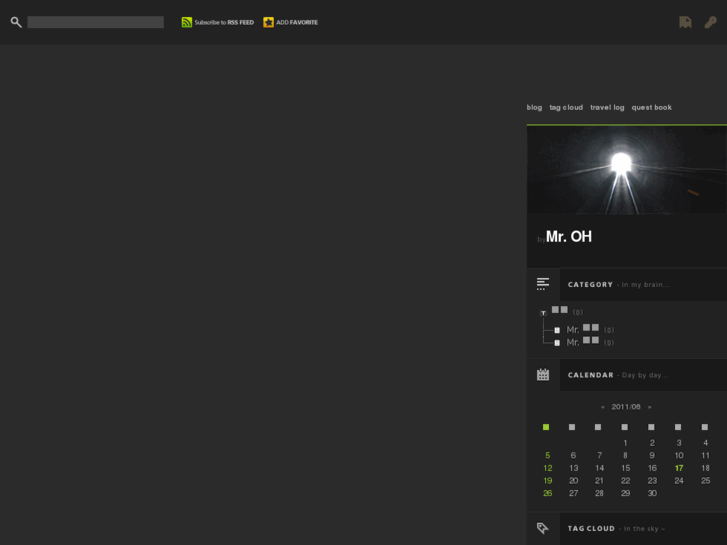The image size is (727, 545).
Task: Click the 2011/06 month label
Action: (626, 407)
